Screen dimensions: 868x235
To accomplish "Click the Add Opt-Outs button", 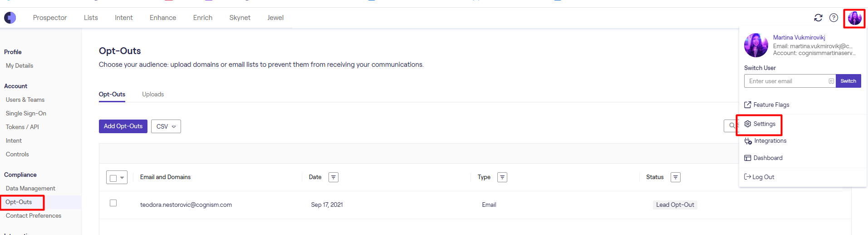I will (123, 126).
